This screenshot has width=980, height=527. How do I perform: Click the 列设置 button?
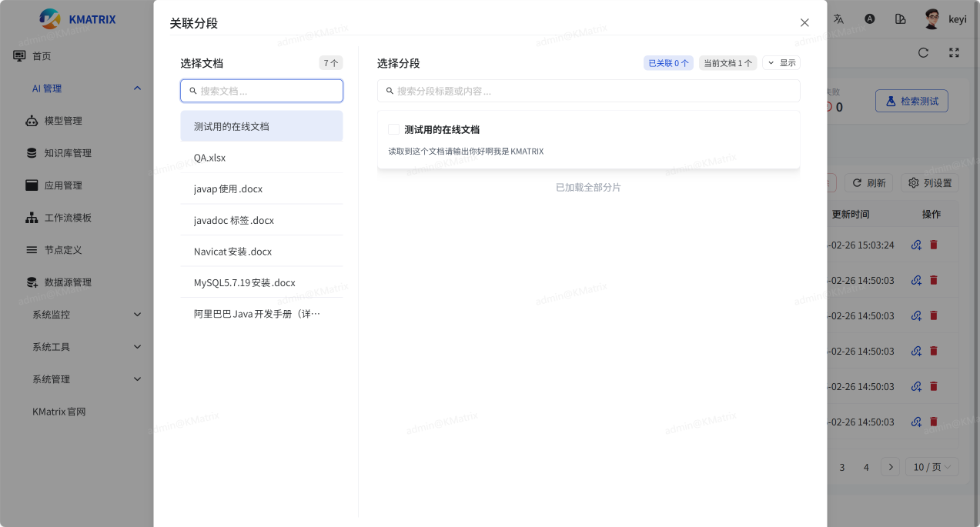(930, 183)
